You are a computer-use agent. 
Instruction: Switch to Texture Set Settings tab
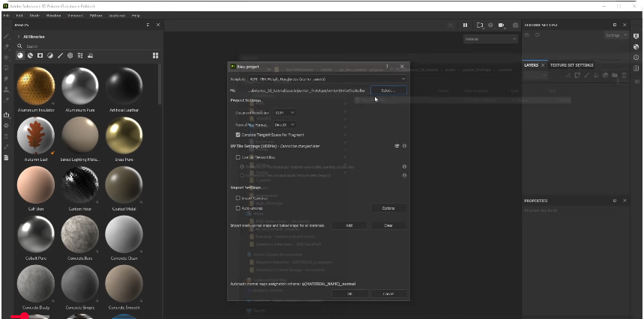tap(572, 65)
